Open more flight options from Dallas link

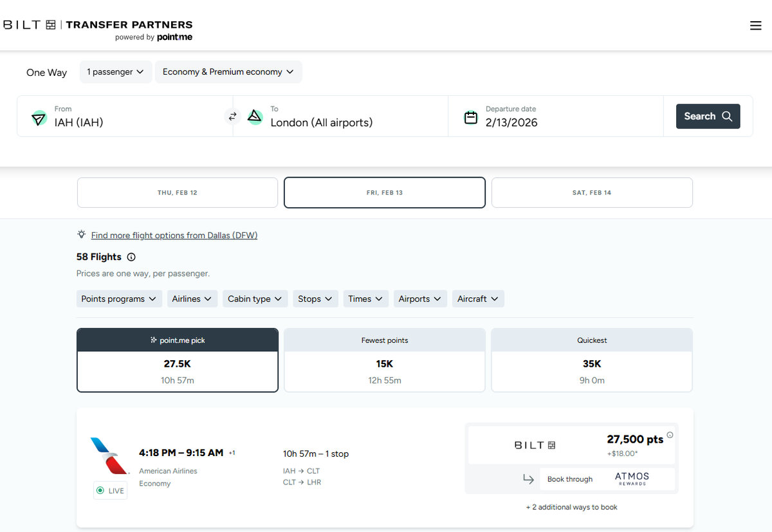[x=174, y=235]
